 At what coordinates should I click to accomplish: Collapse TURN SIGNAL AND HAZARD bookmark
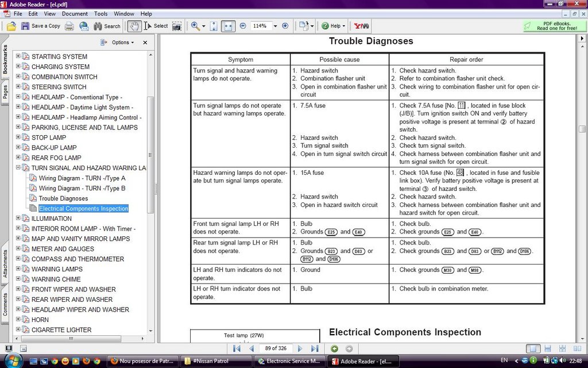pyautogui.click(x=18, y=167)
